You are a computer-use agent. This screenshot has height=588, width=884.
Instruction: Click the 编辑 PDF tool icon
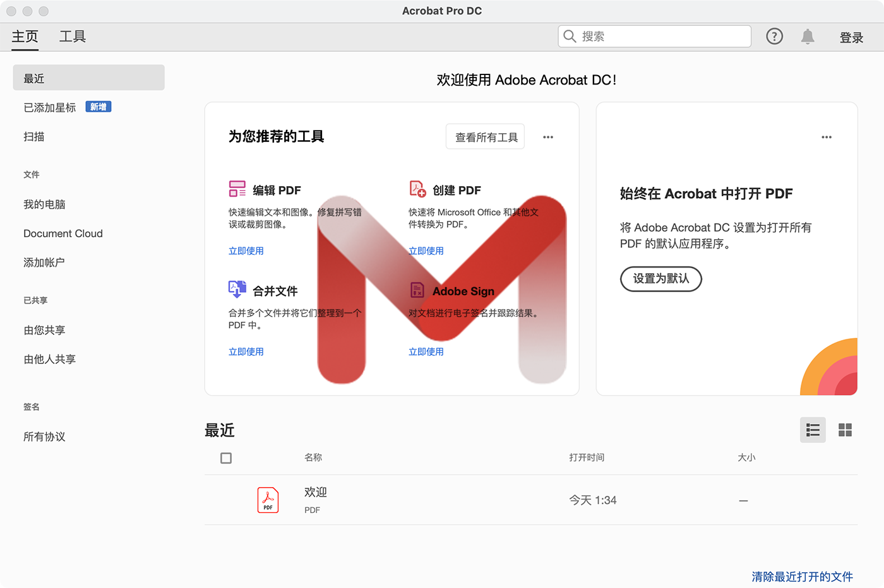[x=237, y=189]
